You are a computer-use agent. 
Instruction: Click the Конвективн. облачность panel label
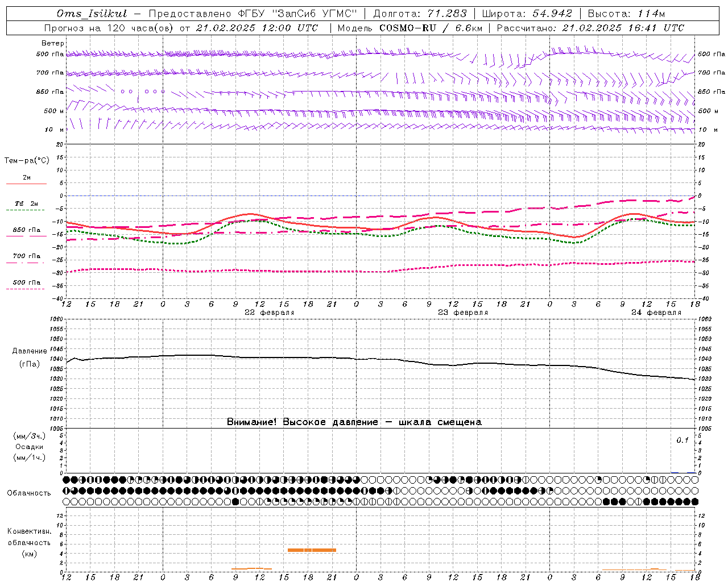coord(29,537)
